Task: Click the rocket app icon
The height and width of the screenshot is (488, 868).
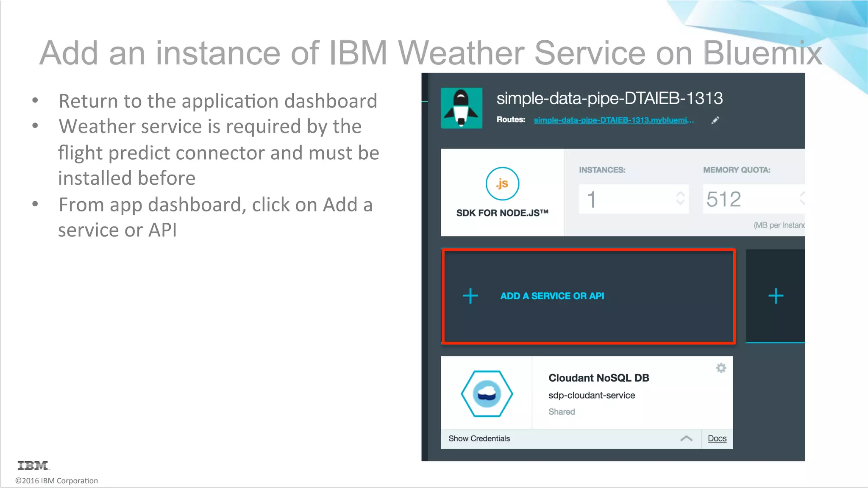Action: tap(462, 108)
